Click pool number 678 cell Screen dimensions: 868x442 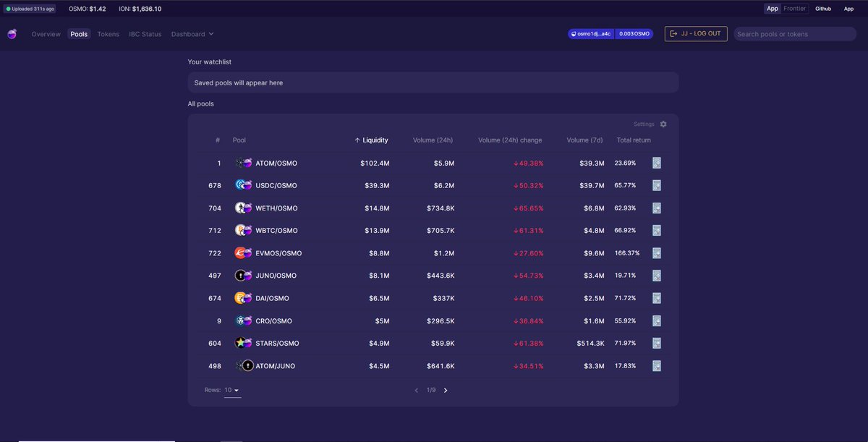(215, 186)
